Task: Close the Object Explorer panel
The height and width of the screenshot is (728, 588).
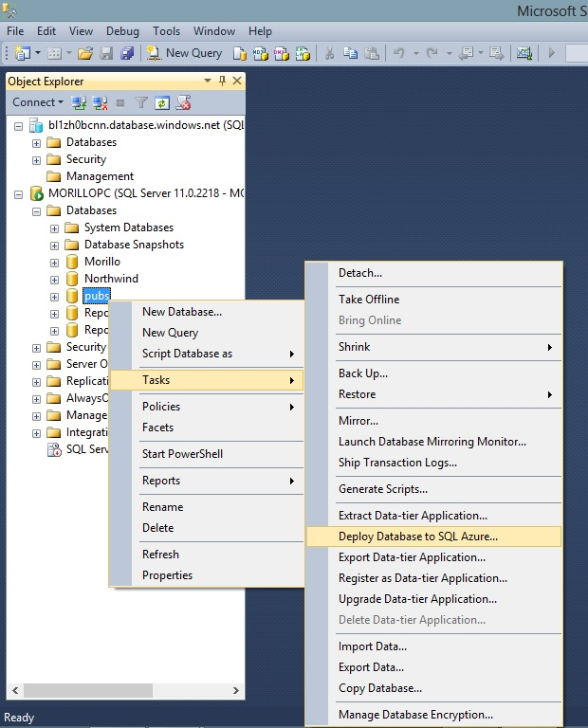Action: pos(237,81)
